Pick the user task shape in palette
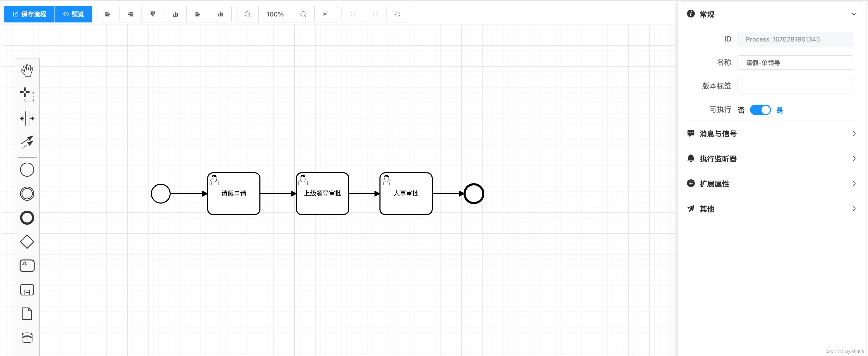 (27, 266)
